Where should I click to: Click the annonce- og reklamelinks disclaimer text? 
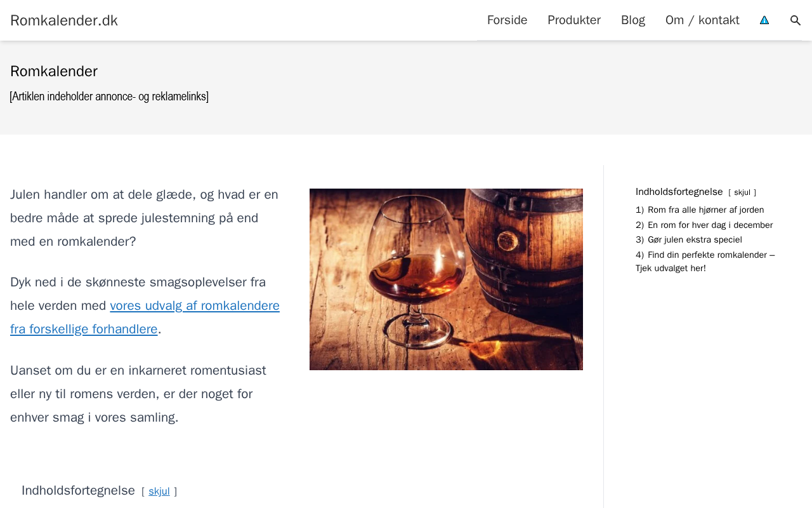tap(109, 97)
